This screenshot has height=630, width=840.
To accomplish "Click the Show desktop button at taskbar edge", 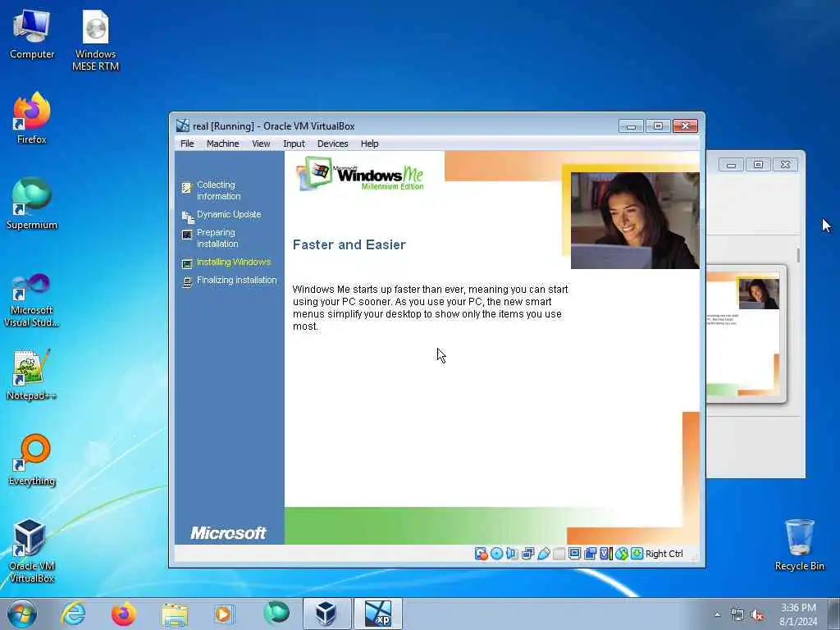I will click(x=833, y=614).
